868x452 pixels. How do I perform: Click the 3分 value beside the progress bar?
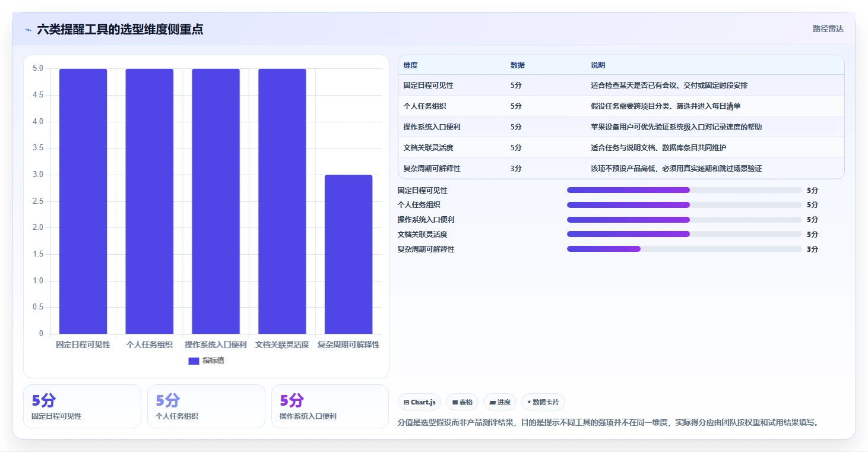click(812, 249)
